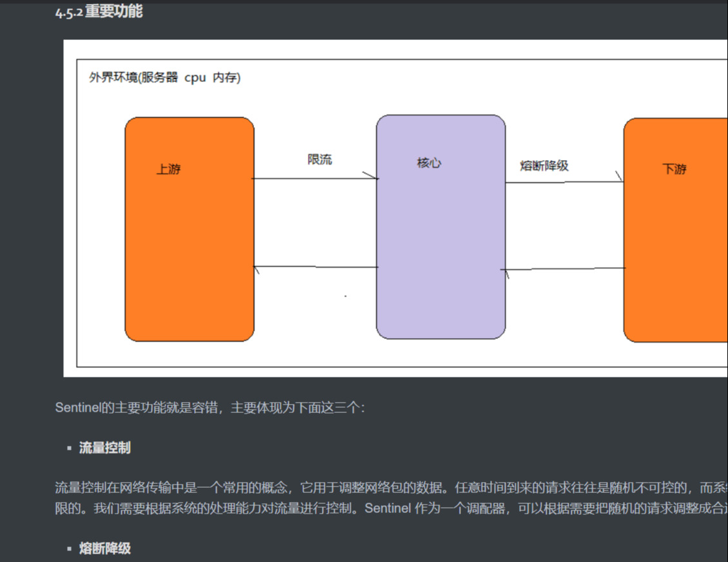Click the Sentinel architecture diagram image

pos(395,208)
